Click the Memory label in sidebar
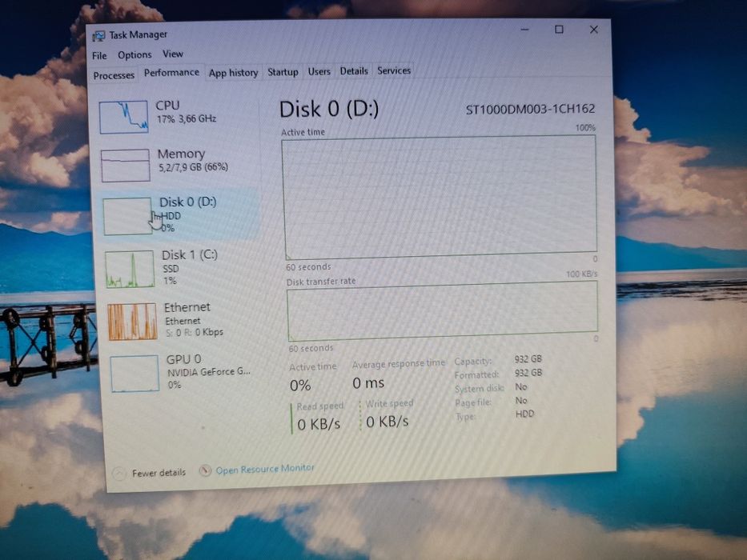Image resolution: width=747 pixels, height=560 pixels. pos(181,154)
